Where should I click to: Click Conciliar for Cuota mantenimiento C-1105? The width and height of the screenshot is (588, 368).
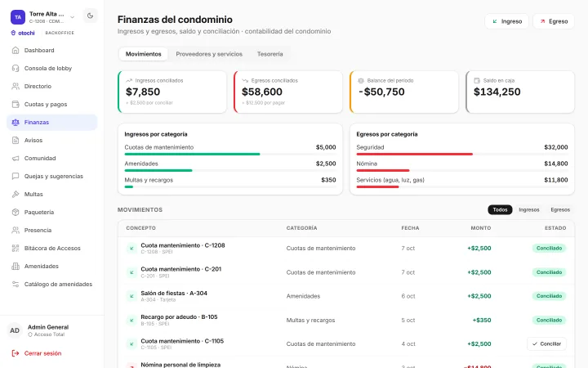click(x=546, y=344)
